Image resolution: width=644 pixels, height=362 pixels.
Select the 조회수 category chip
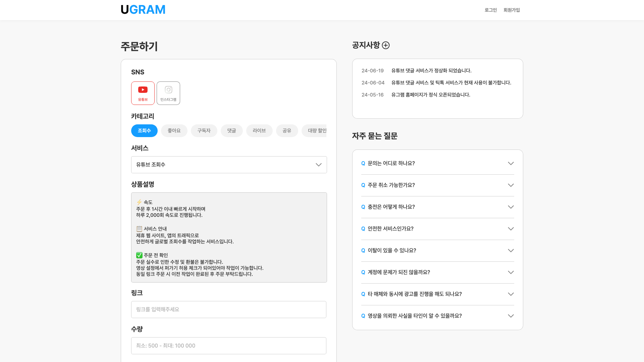click(x=144, y=131)
